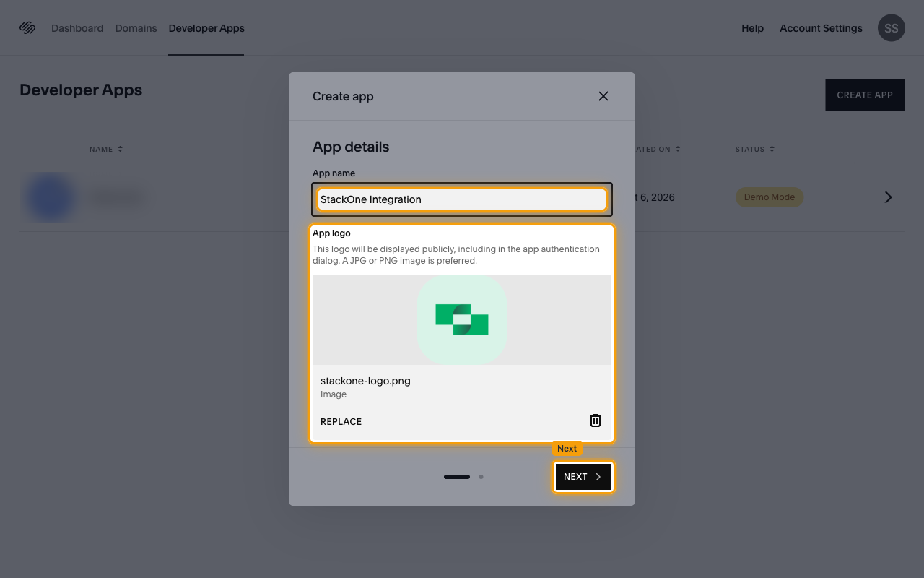Click the first step indicator bar
The height and width of the screenshot is (578, 924).
point(457,477)
